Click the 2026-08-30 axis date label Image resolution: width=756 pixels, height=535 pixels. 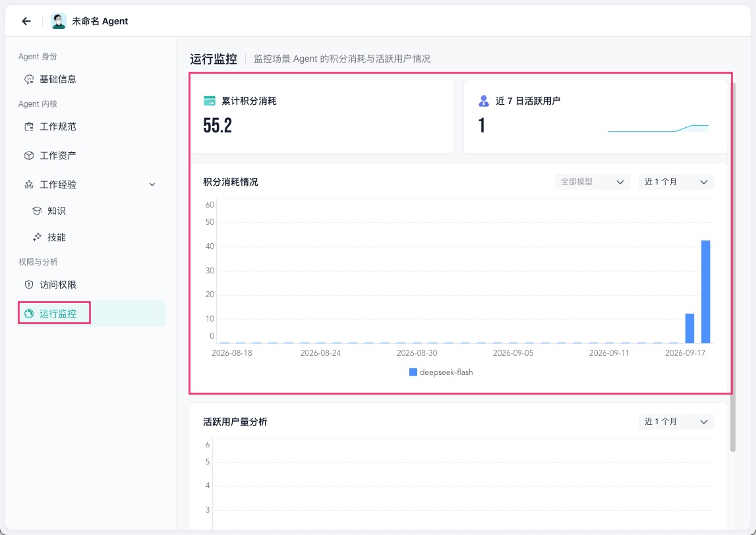pyautogui.click(x=417, y=353)
